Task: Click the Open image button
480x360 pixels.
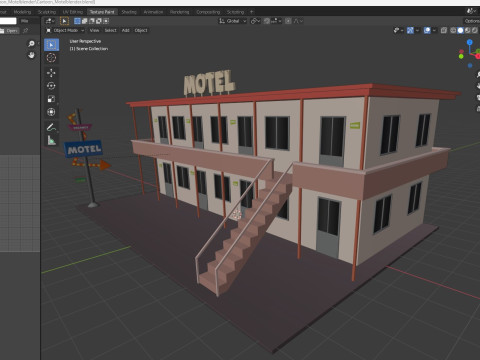Action: coord(10,31)
